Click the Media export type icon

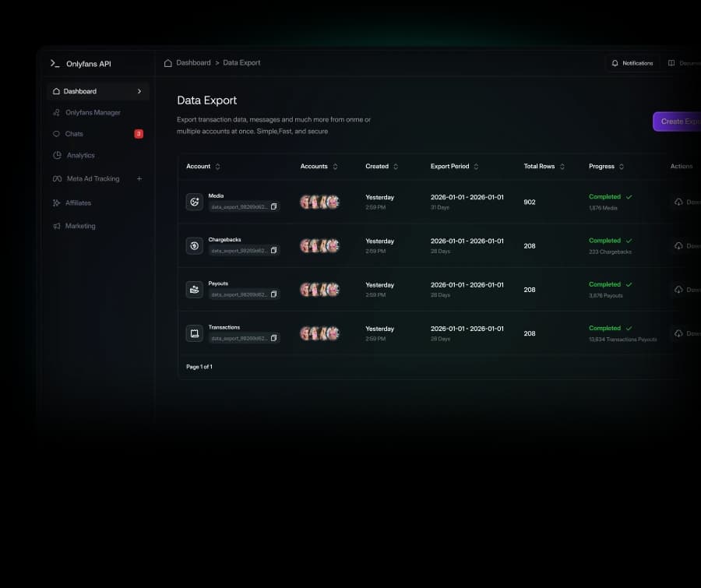(x=195, y=202)
